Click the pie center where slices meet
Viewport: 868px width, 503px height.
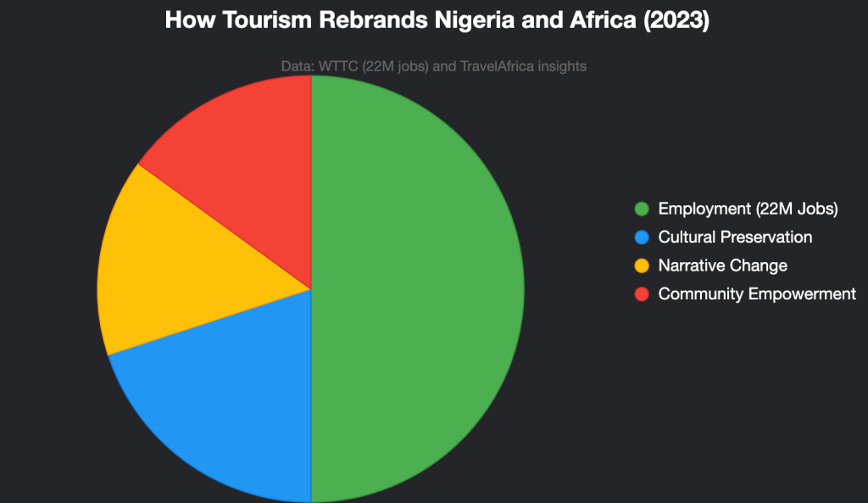(311, 289)
